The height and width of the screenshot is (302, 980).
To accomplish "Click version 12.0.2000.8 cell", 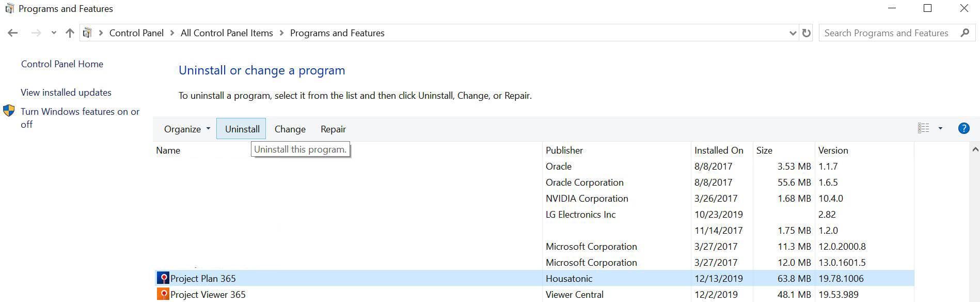I will 842,247.
